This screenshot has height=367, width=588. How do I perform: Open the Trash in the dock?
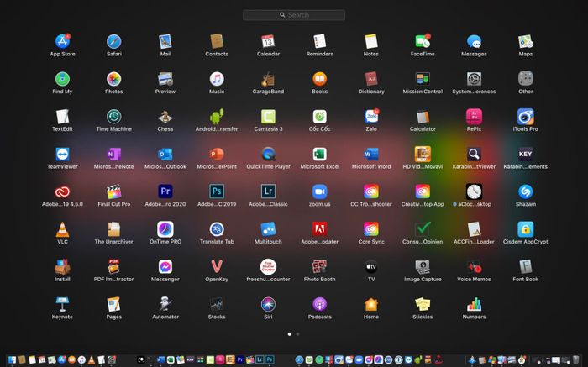[575, 360]
